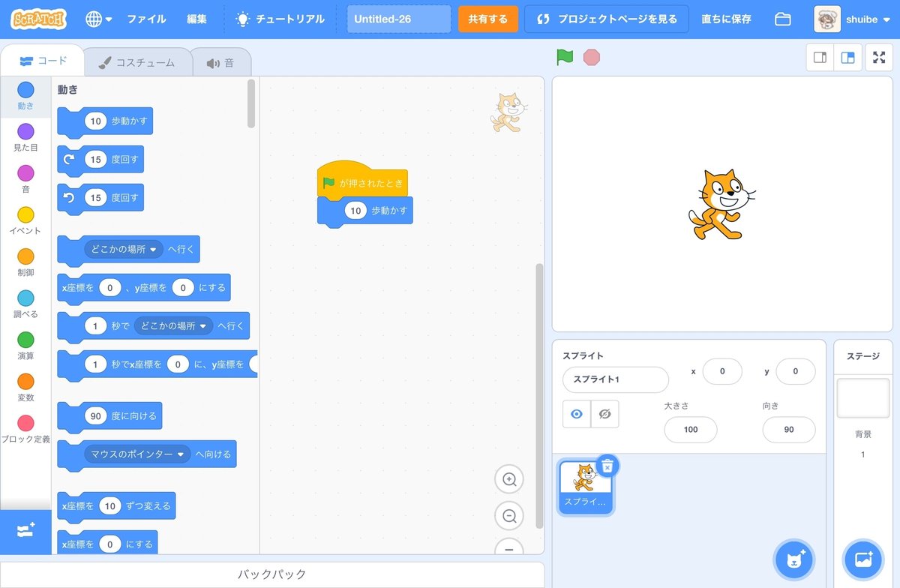Select the 変数 block category
900x588 pixels.
pyautogui.click(x=25, y=388)
